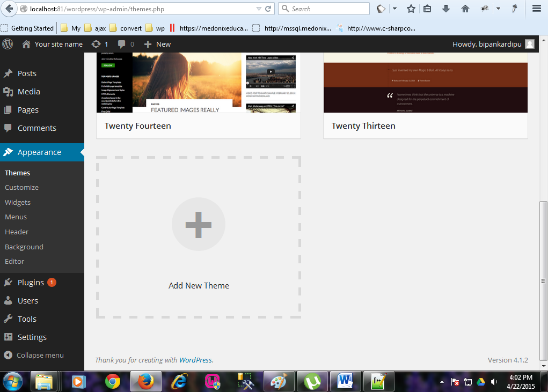Open Howdy, bipankardipu account menu
This screenshot has height=392, width=548.
pos(493,44)
